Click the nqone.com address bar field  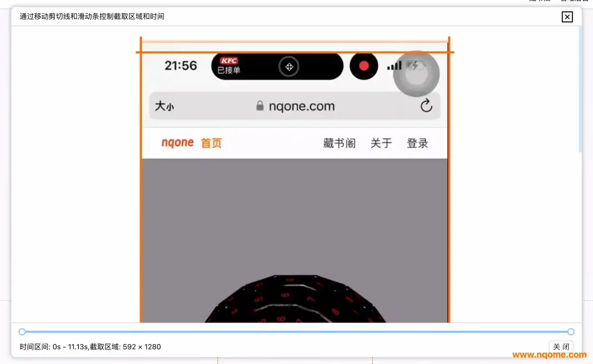[301, 106]
